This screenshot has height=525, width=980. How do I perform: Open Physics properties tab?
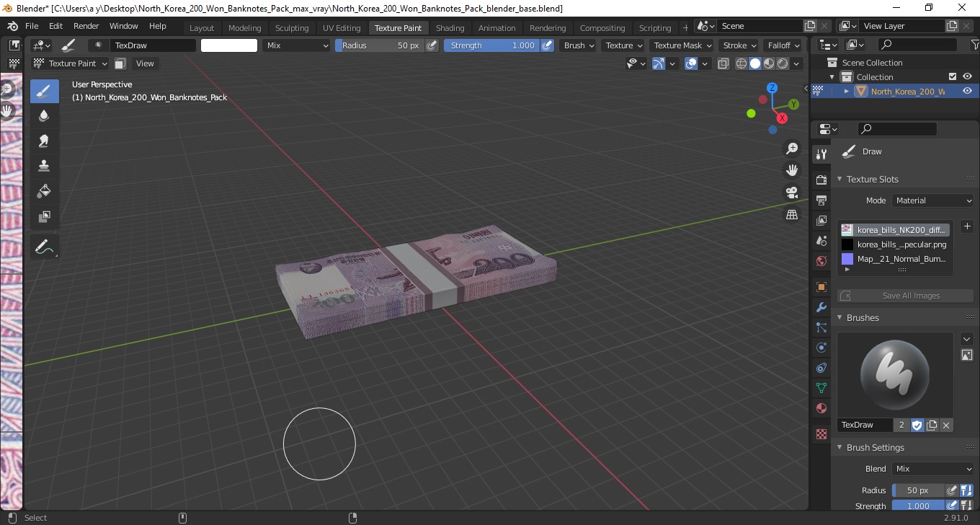[821, 348]
